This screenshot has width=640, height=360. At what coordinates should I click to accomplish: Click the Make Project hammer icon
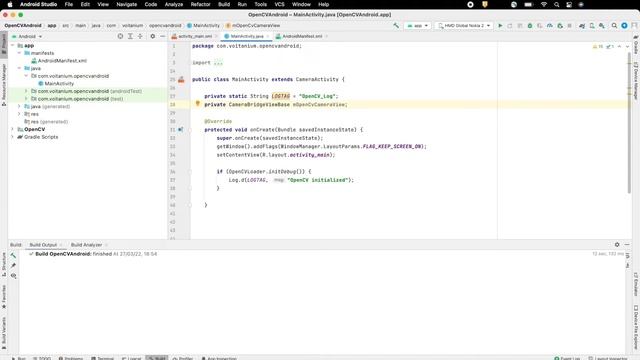pyautogui.click(x=396, y=25)
